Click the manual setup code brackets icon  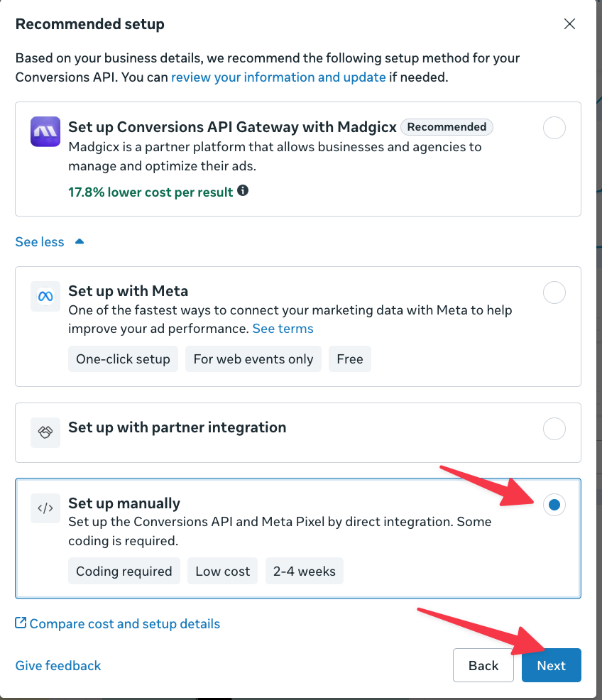pyautogui.click(x=45, y=508)
